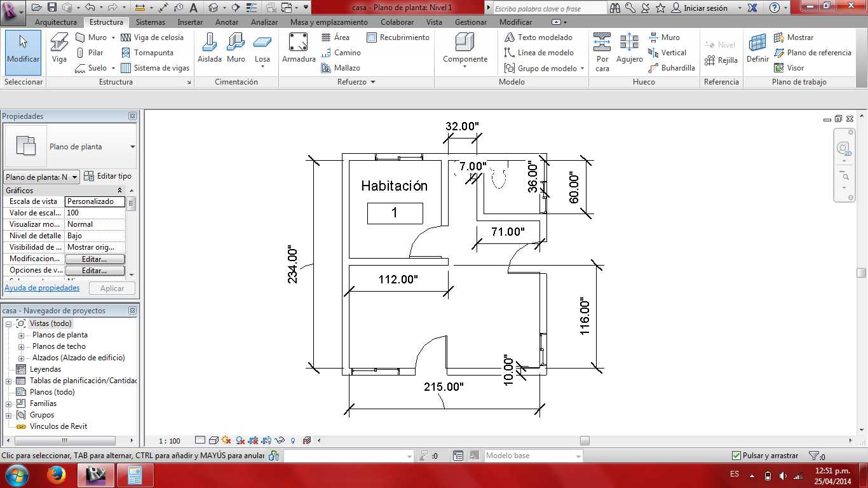Click the Editar tipo button
Screen dimensions: 868x488
(x=108, y=176)
